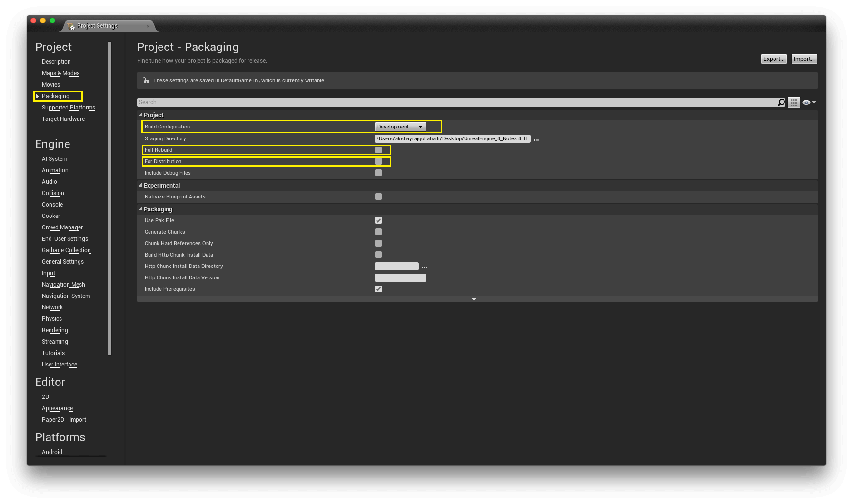Open the eye view options icon

click(808, 102)
